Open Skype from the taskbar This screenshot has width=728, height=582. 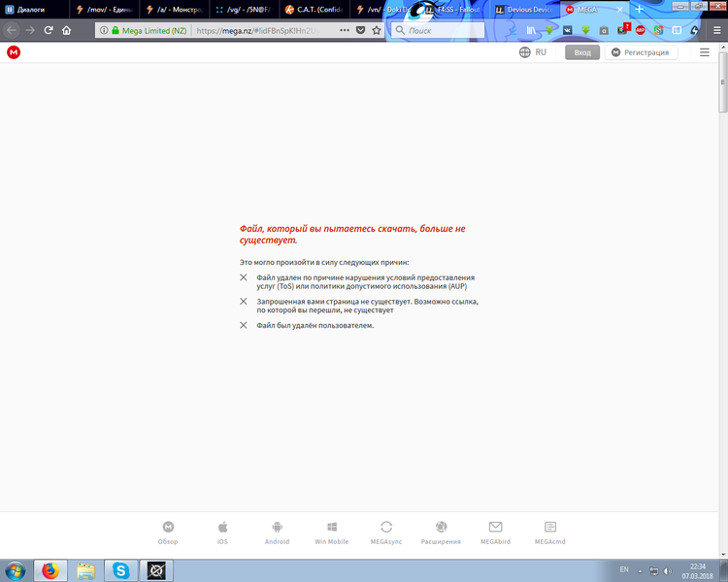pyautogui.click(x=120, y=570)
